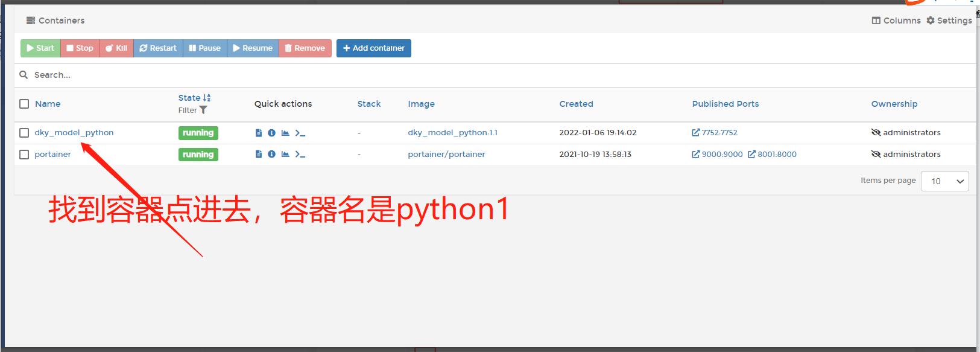Open Columns configuration

[896, 21]
